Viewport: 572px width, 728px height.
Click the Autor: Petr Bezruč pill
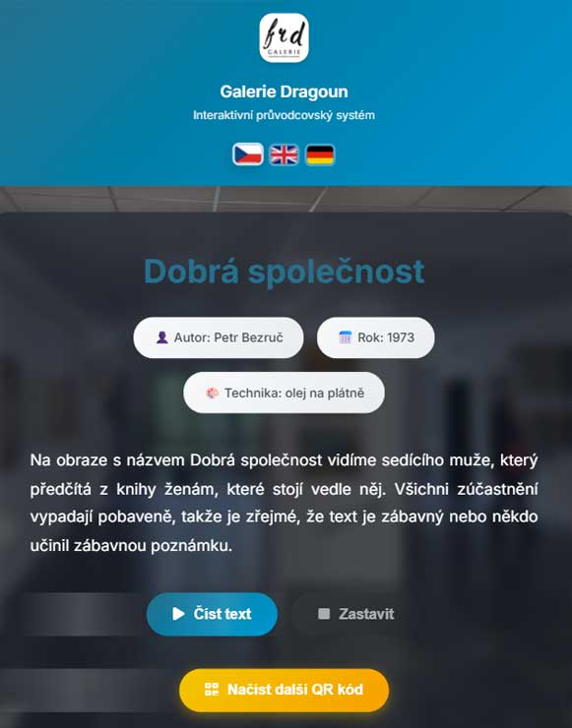pos(219,337)
